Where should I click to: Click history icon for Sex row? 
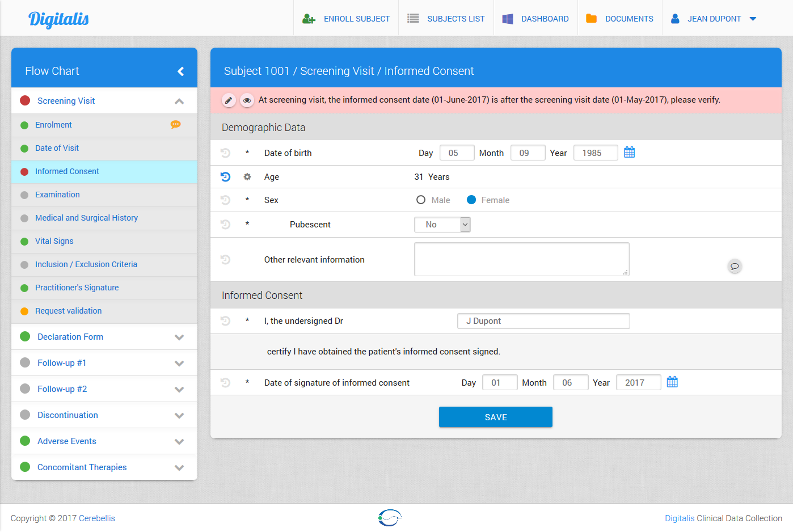pos(225,200)
